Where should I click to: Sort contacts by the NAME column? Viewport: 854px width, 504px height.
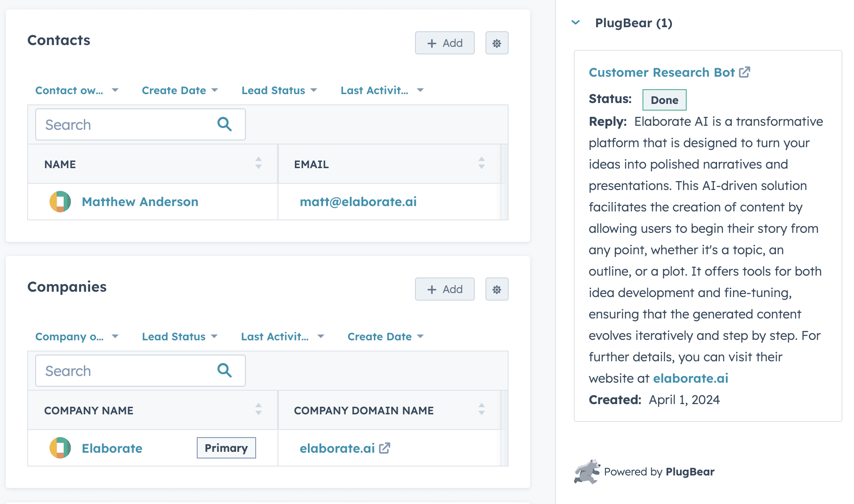(x=258, y=163)
